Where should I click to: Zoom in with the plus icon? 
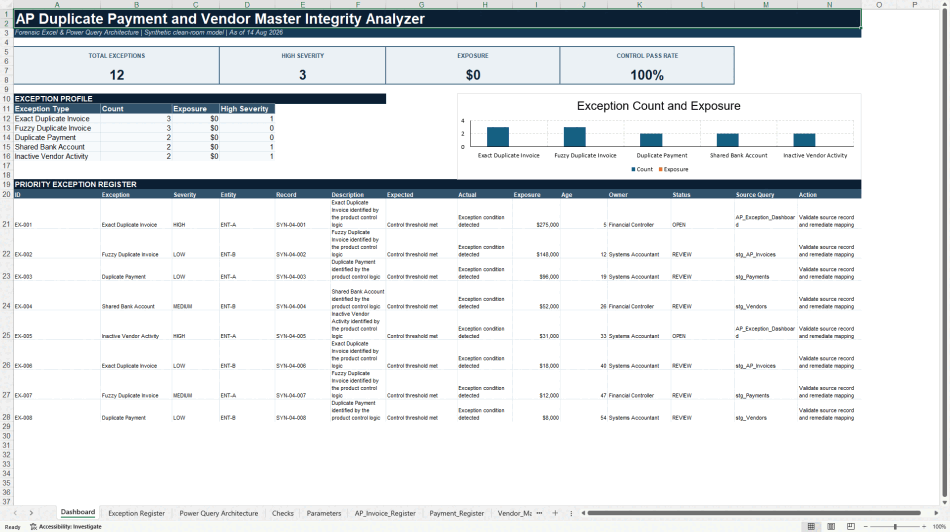point(924,527)
